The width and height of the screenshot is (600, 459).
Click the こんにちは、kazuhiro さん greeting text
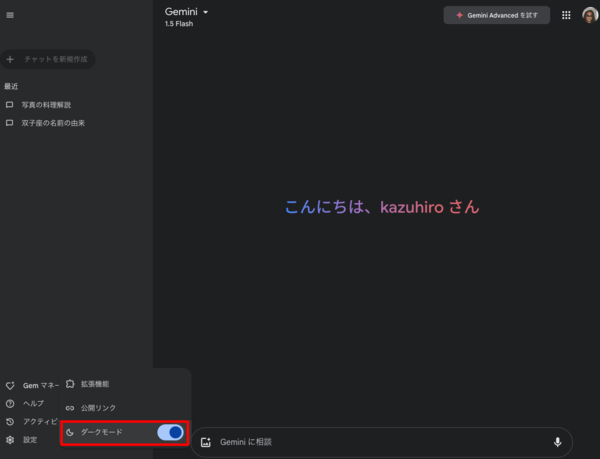pos(382,207)
